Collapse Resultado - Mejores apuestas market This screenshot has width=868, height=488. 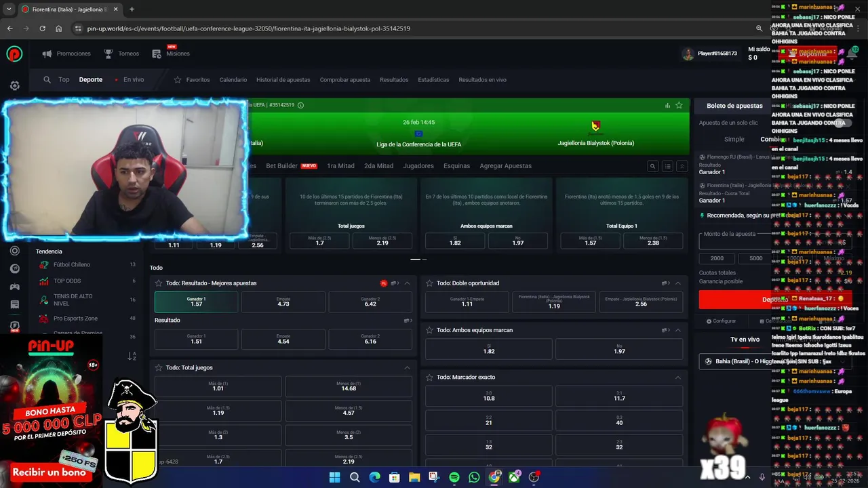click(407, 283)
